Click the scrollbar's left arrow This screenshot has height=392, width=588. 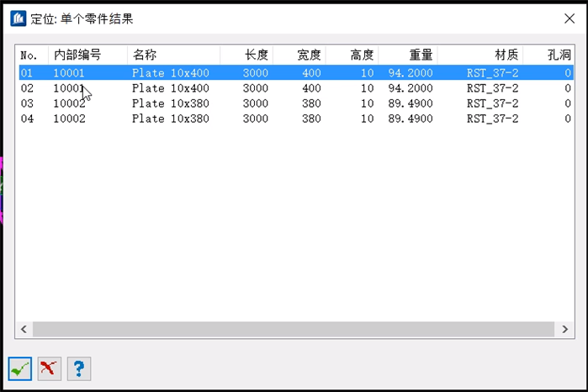point(24,330)
